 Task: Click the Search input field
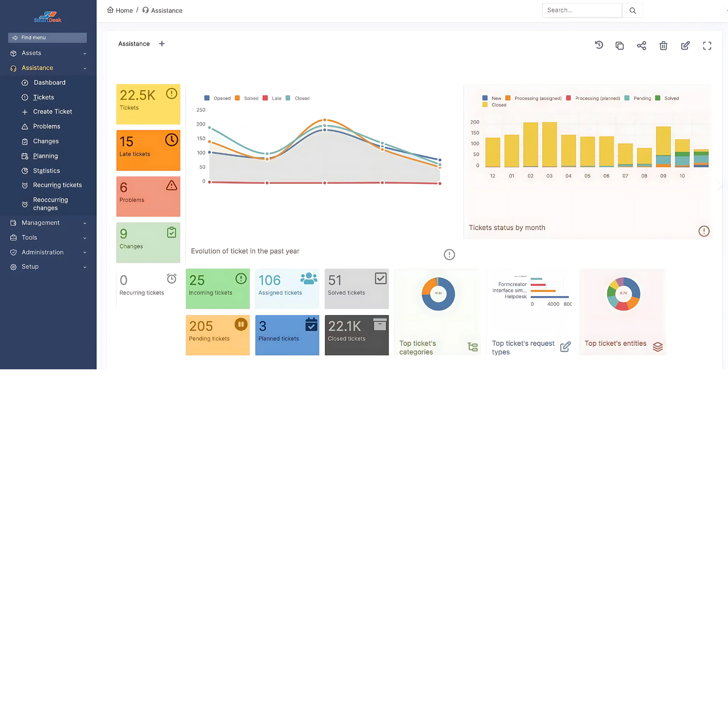(x=582, y=11)
